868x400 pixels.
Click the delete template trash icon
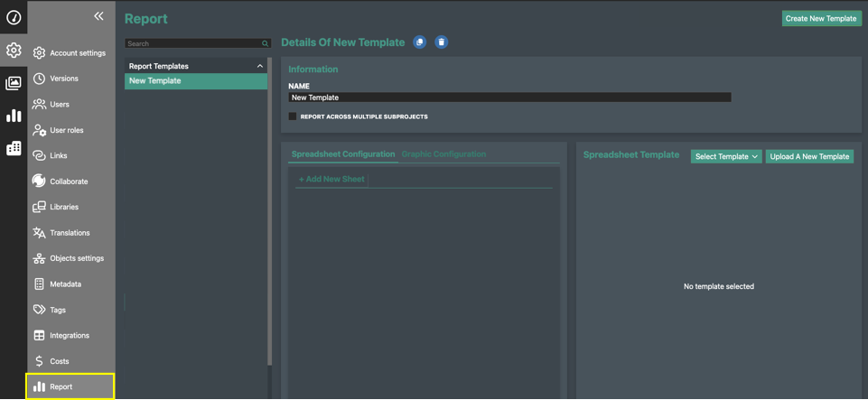[441, 42]
